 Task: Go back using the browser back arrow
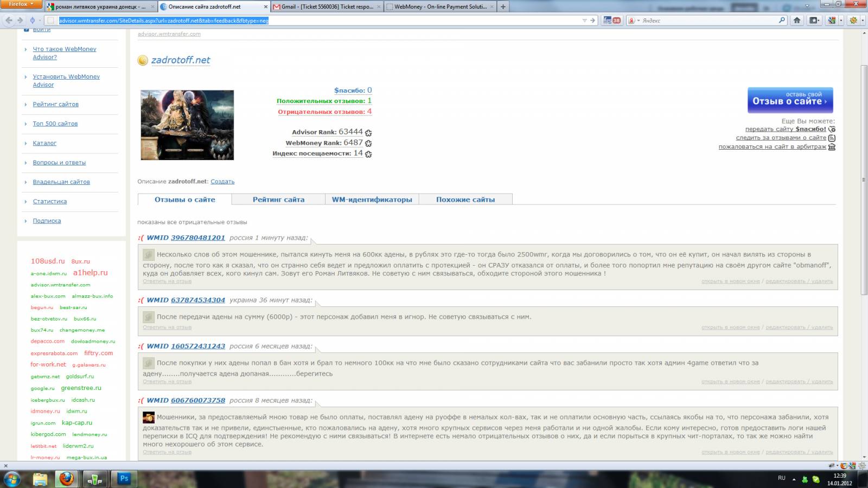click(9, 20)
